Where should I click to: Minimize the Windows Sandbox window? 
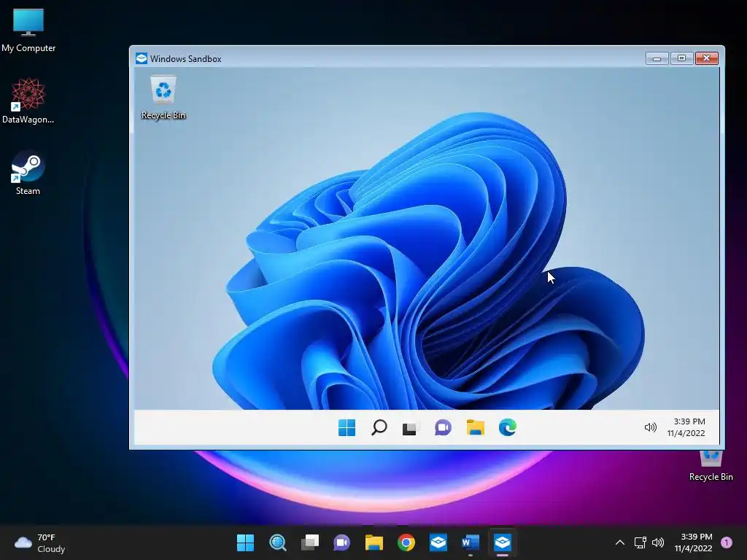pos(657,58)
